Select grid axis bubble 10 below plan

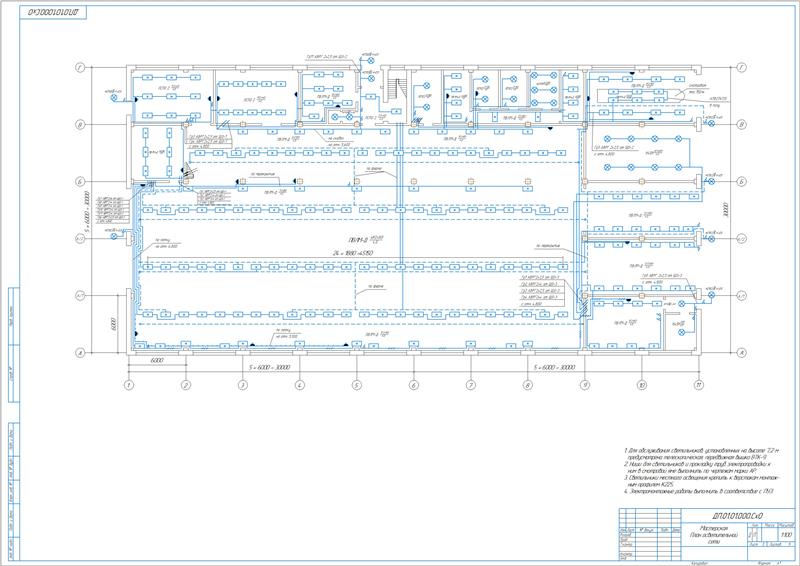tap(642, 385)
